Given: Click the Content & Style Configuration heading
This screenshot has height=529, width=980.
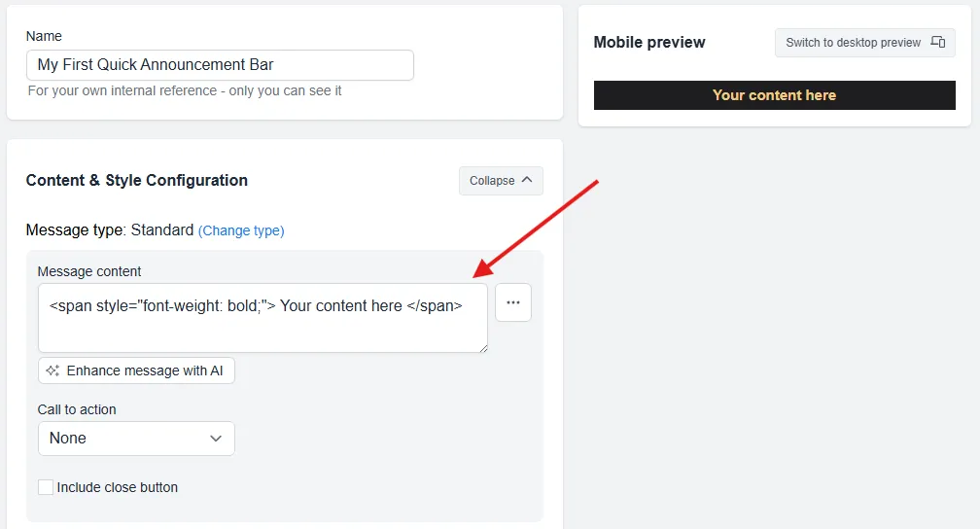Looking at the screenshot, I should [137, 180].
